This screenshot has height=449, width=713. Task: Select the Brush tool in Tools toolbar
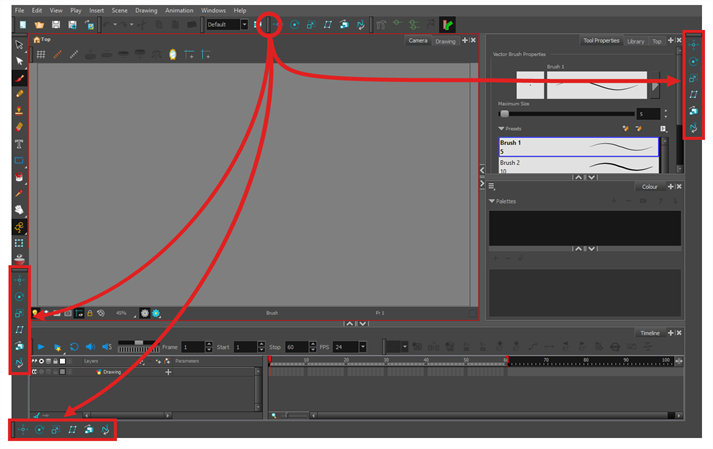tap(19, 77)
